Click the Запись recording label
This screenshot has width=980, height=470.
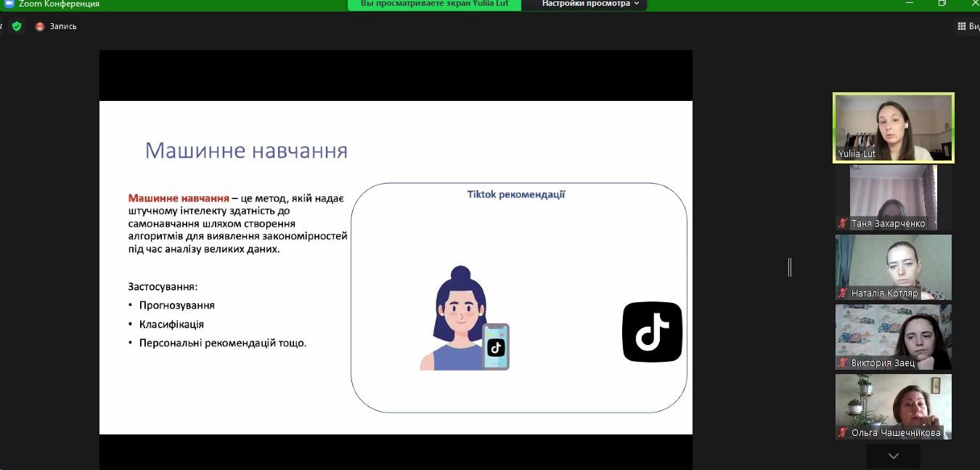[x=63, y=26]
